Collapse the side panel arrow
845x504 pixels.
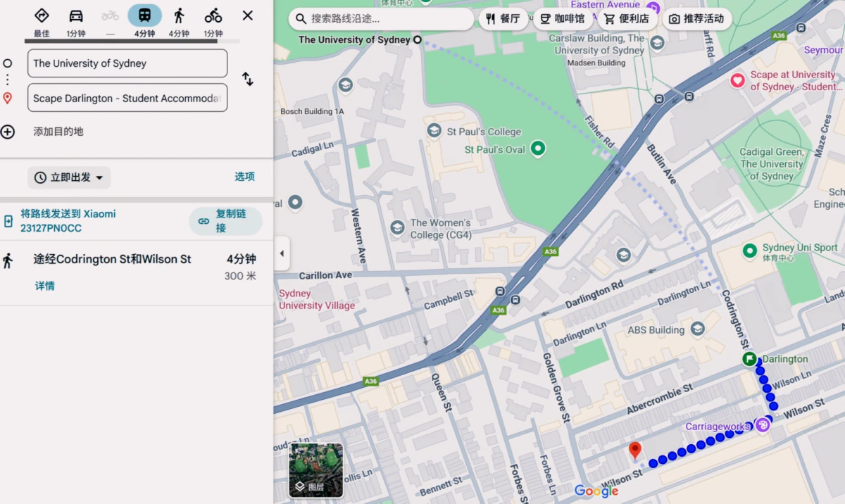[282, 253]
